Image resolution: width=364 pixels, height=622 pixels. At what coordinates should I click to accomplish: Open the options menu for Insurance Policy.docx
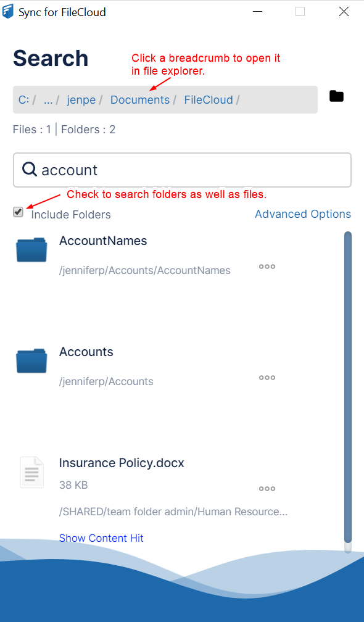[x=267, y=488]
